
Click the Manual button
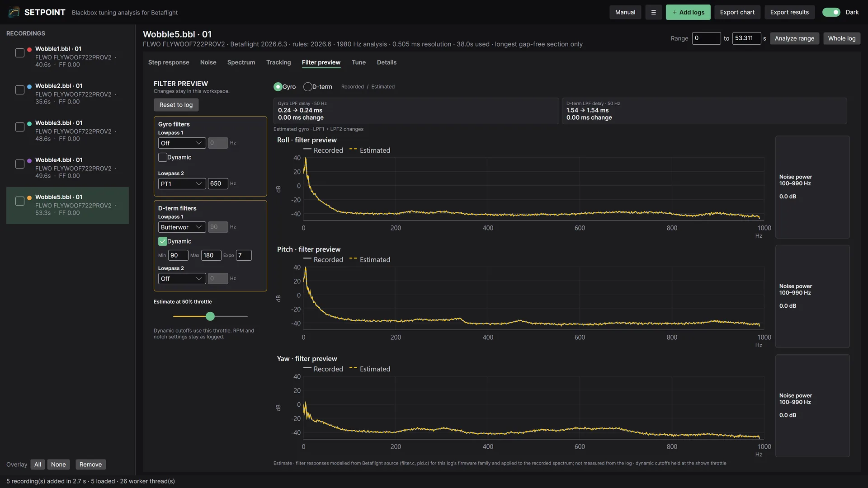625,12
